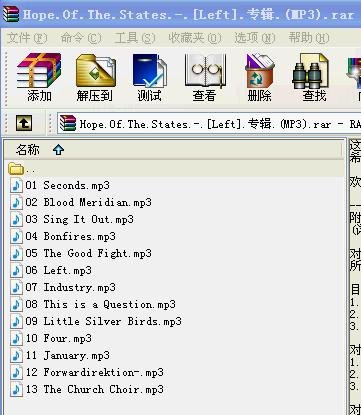Select file name 08 This is a Question.mp3
Viewport: 361px width, 415px height.
coord(101,304)
